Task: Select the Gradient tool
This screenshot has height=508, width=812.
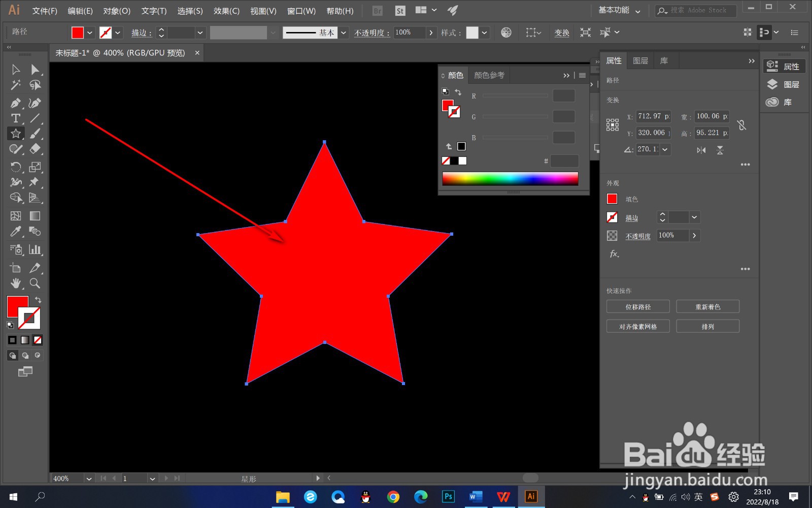Action: click(35, 216)
